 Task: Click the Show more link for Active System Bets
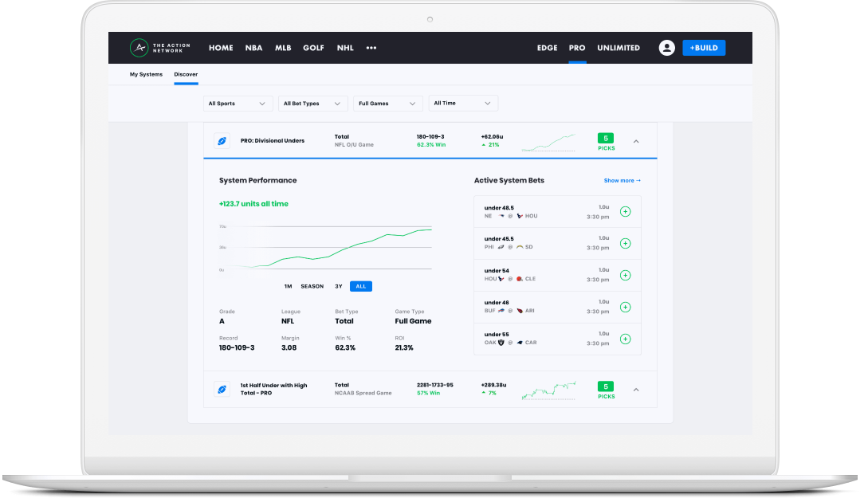(x=621, y=180)
